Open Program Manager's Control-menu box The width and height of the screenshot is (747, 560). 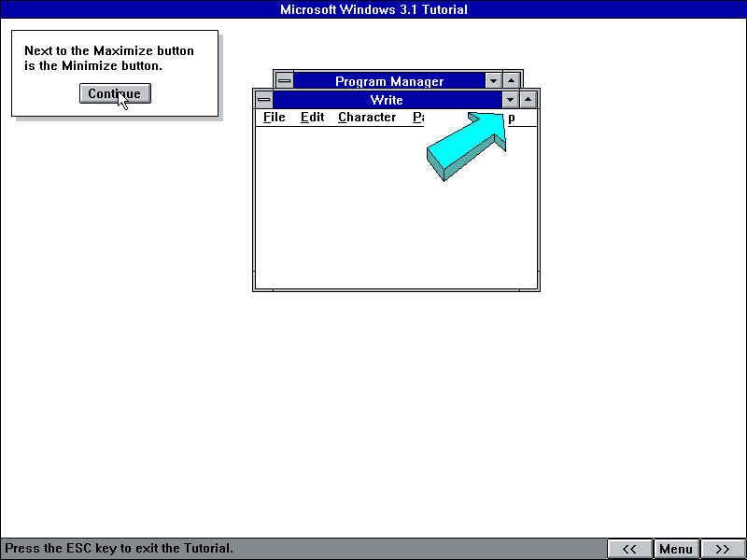point(285,80)
